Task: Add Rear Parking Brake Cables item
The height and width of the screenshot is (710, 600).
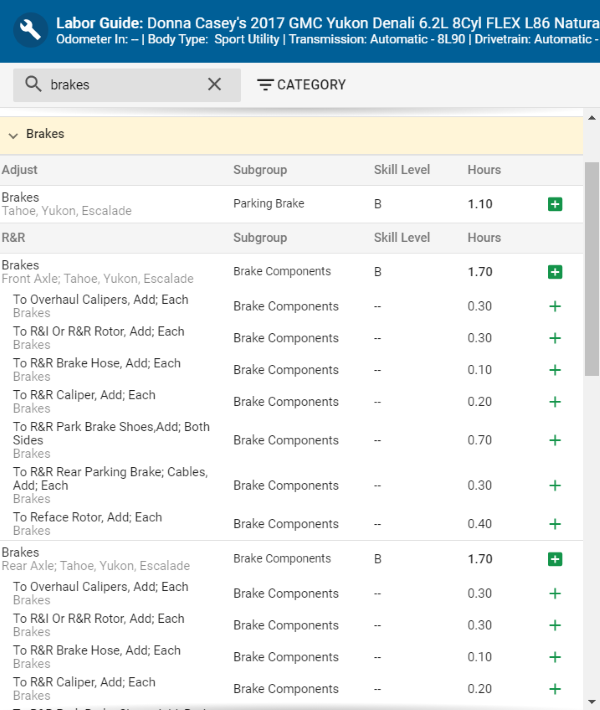Action: 555,486
